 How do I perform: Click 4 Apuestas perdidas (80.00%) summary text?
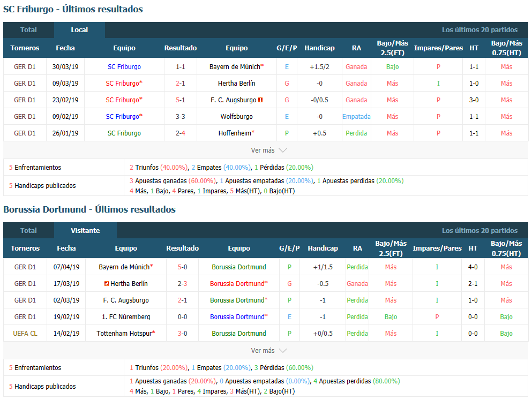[x=357, y=381]
